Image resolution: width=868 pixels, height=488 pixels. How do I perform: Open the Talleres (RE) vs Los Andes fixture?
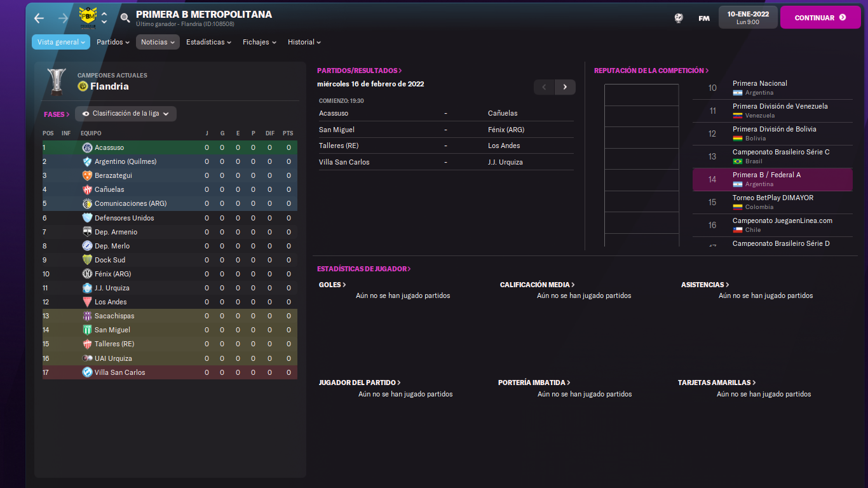[446, 146]
